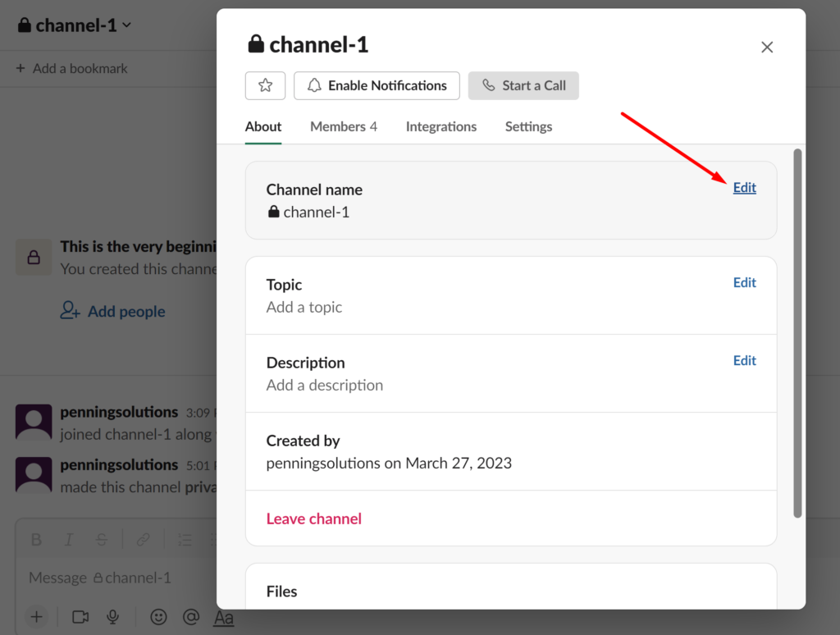Click the plus icon beside Add a bookmark
This screenshot has width=840, height=635.
pyautogui.click(x=21, y=68)
